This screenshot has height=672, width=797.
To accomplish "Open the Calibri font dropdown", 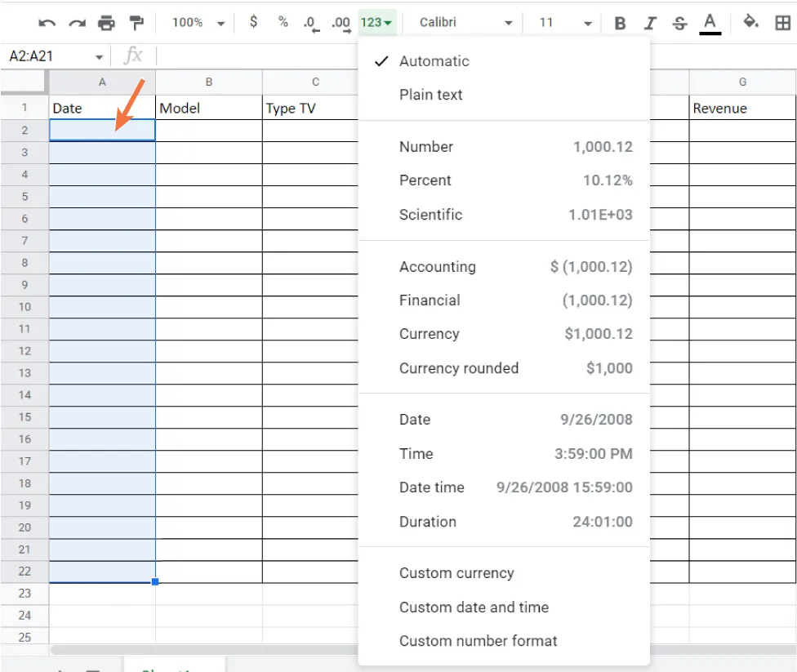I will pyautogui.click(x=463, y=23).
